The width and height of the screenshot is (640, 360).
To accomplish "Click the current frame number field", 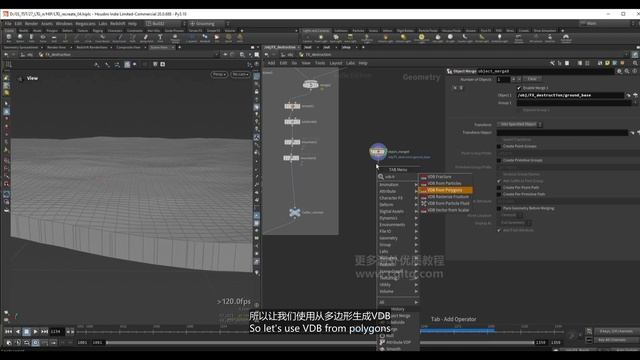I will (56, 332).
